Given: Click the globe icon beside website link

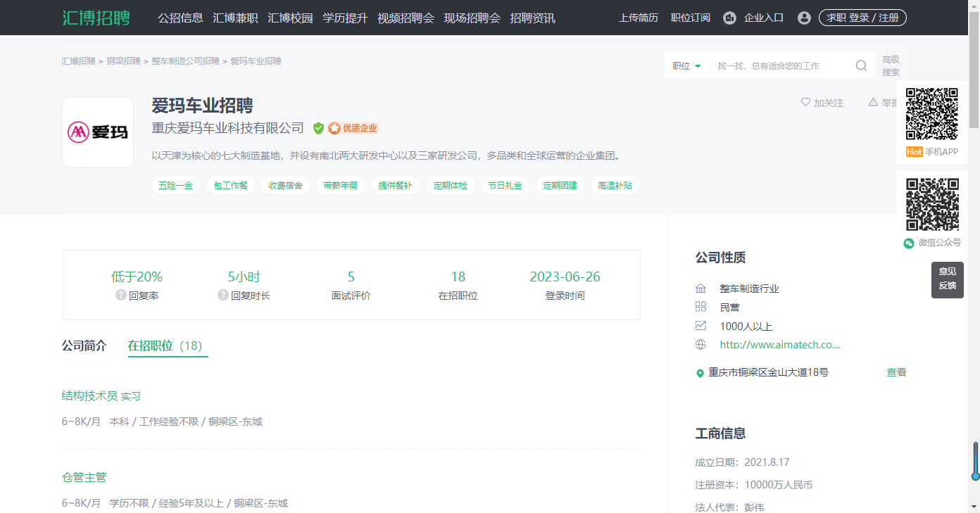Looking at the screenshot, I should 700,345.
